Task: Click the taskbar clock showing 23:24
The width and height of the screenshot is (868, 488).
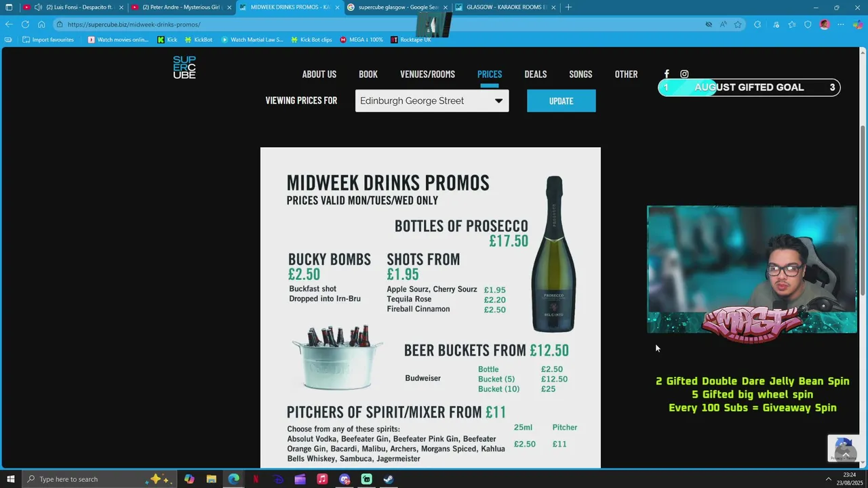Action: coord(850,479)
